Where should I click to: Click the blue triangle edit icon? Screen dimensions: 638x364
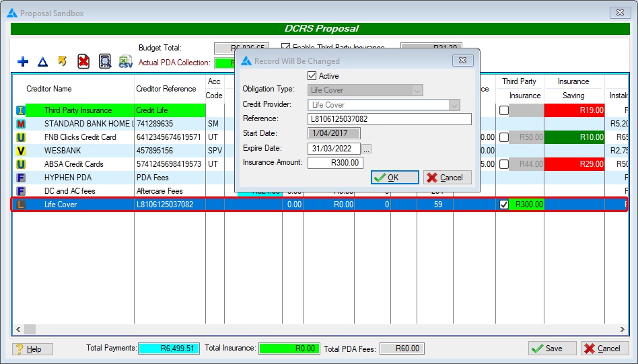pyautogui.click(x=42, y=62)
